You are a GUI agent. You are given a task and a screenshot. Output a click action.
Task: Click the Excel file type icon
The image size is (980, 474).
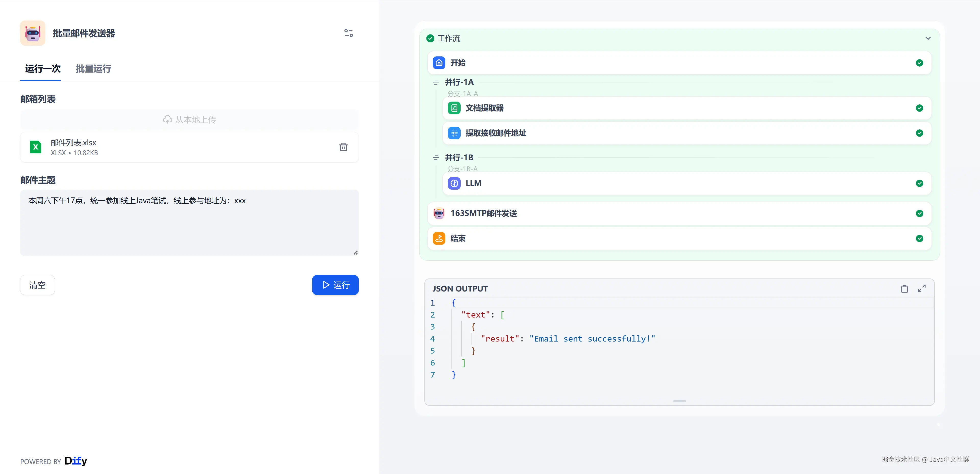(36, 147)
